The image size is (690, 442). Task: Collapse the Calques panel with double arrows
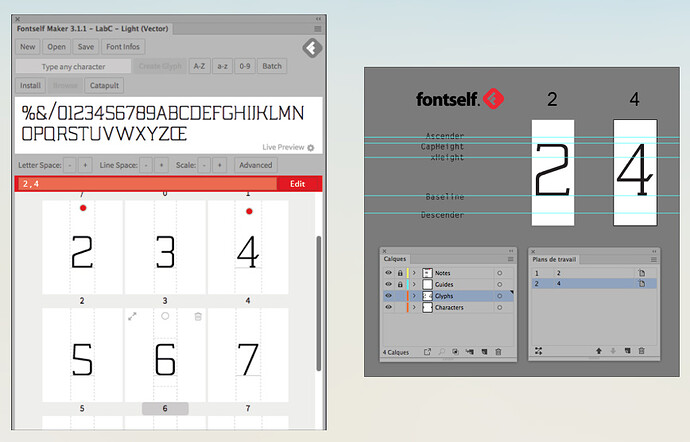511,251
